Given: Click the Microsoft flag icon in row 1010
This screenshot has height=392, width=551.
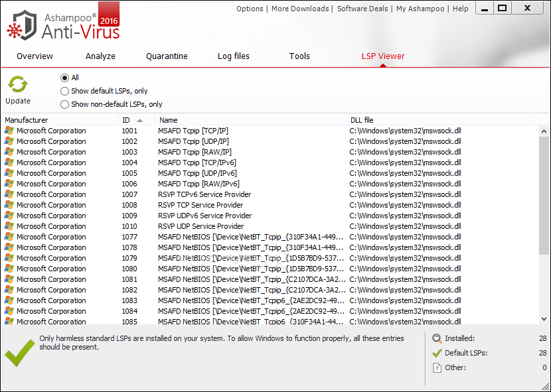Looking at the screenshot, I should pyautogui.click(x=9, y=226).
